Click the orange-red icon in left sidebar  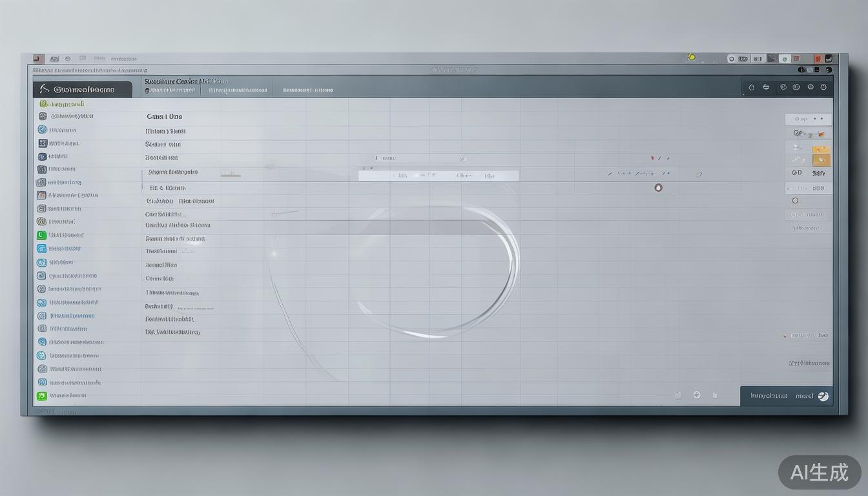pos(42,195)
